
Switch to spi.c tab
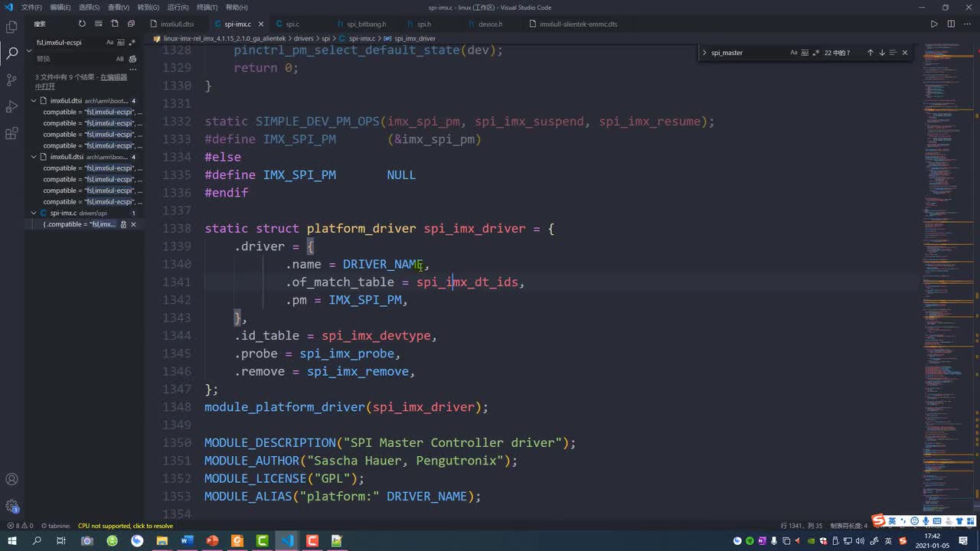pos(292,24)
